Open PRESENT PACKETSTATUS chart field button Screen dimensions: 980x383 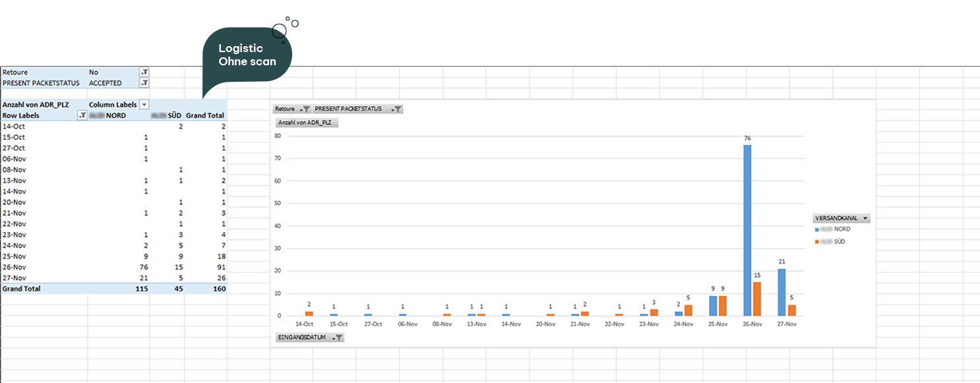point(357,109)
